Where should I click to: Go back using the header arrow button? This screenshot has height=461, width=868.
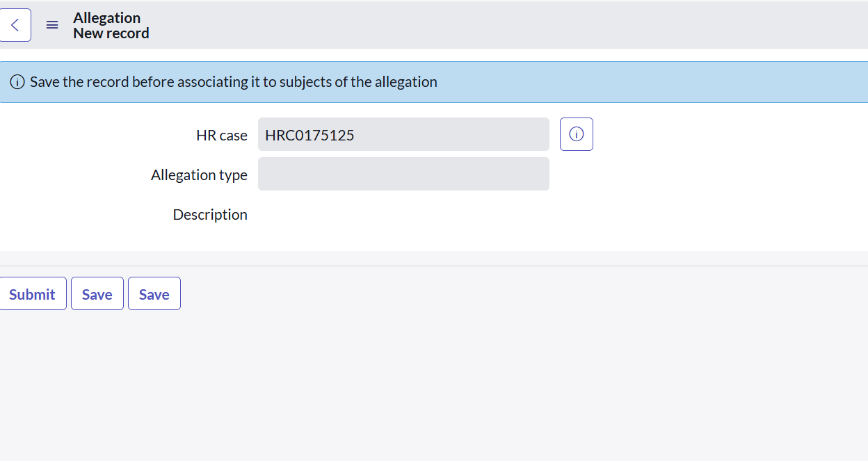click(15, 25)
